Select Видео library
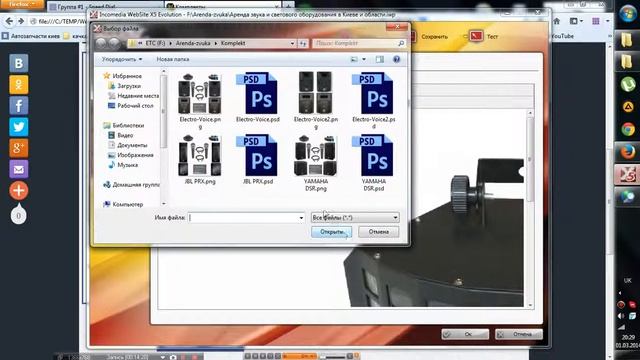Image resolution: width=640 pixels, height=360 pixels. click(x=125, y=135)
